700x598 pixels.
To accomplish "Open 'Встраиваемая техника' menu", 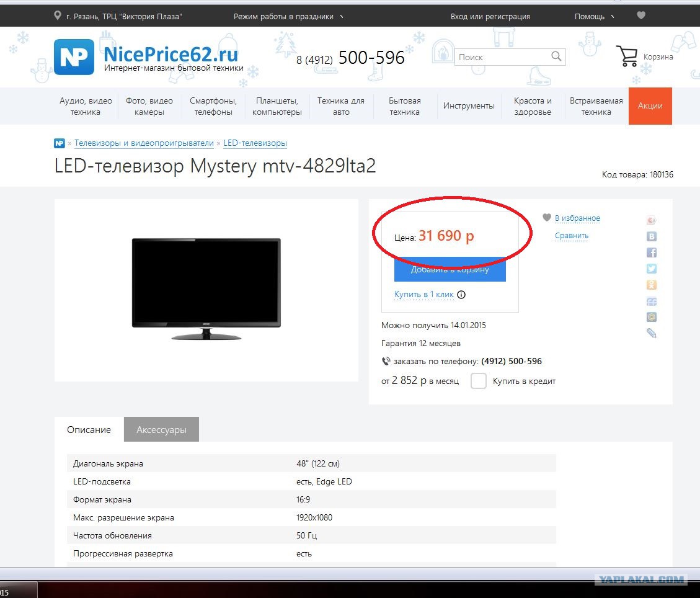I will (596, 106).
